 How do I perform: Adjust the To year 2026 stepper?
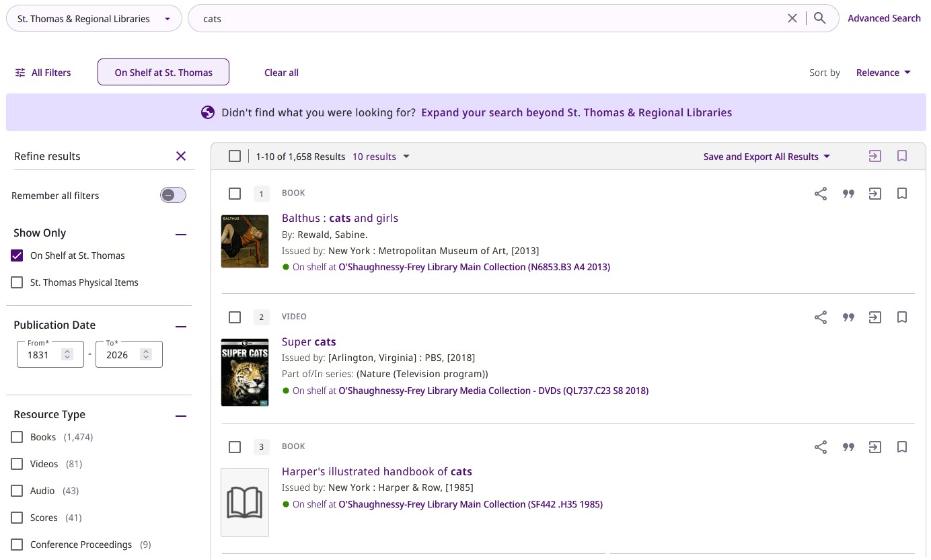pos(146,354)
